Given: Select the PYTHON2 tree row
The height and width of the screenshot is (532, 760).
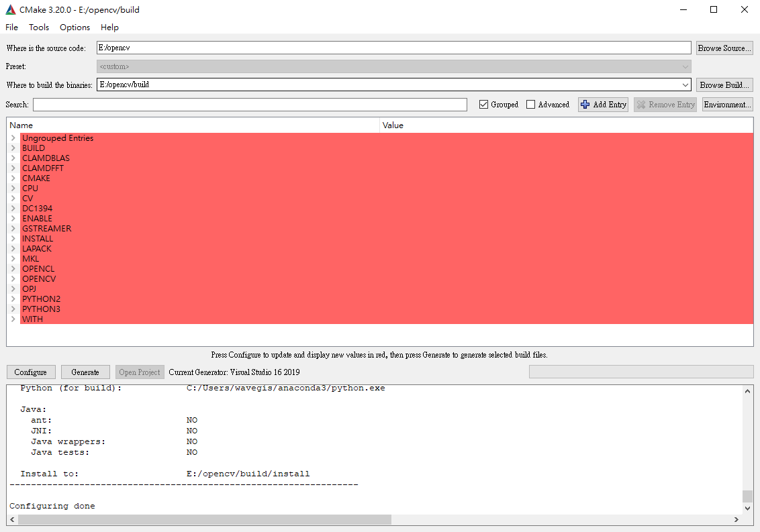Looking at the screenshot, I should click(386, 299).
